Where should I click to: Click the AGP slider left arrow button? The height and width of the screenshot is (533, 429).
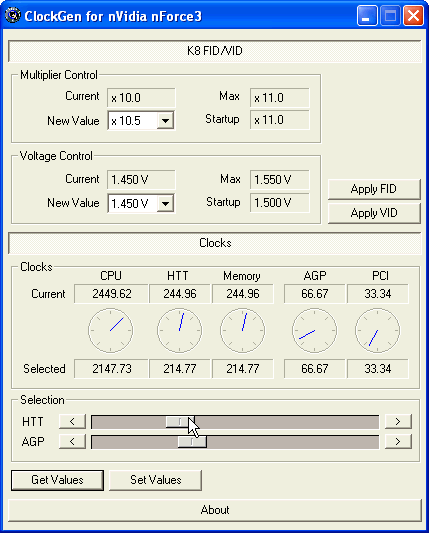pyautogui.click(x=72, y=442)
